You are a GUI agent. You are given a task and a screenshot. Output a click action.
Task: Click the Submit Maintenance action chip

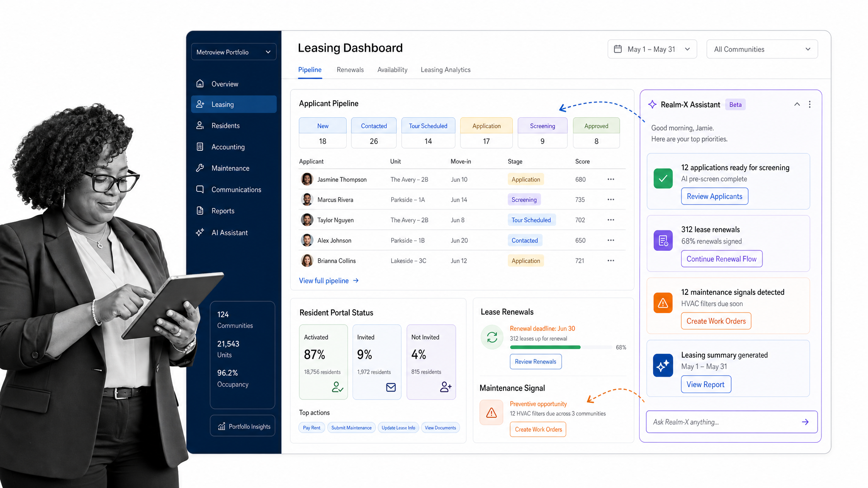351,428
